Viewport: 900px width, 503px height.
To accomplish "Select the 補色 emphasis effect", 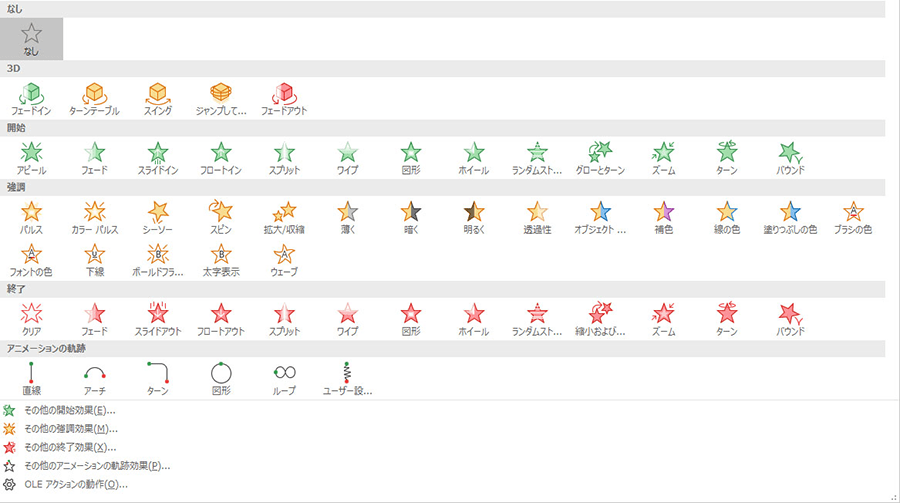I will (x=664, y=218).
